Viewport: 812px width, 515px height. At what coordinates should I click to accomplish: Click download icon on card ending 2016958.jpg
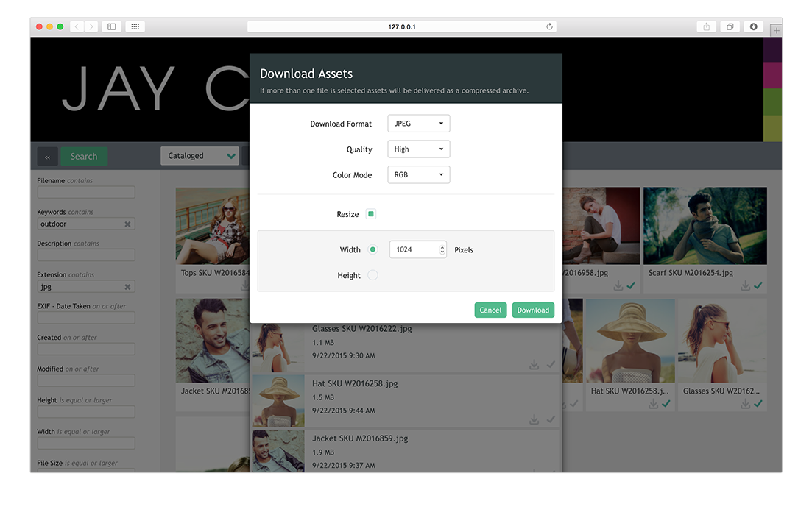[x=618, y=285]
